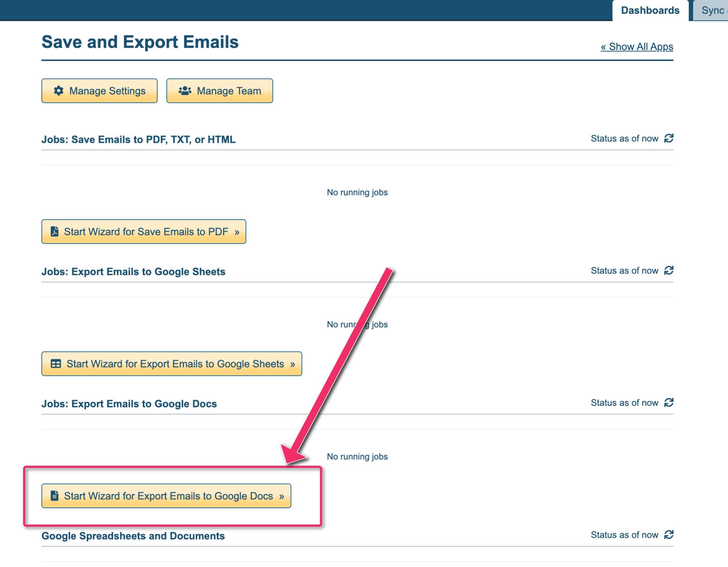The width and height of the screenshot is (728, 567).
Task: Open Manage Team
Action: click(x=220, y=91)
